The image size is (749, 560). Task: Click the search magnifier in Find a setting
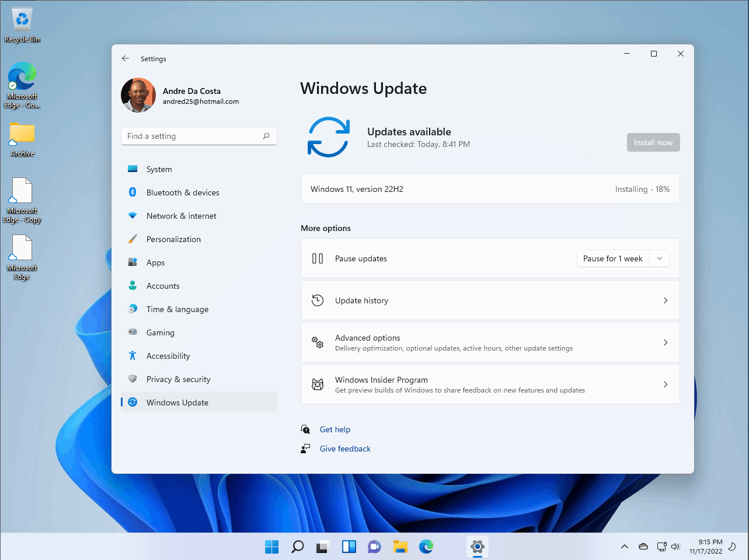coord(266,136)
